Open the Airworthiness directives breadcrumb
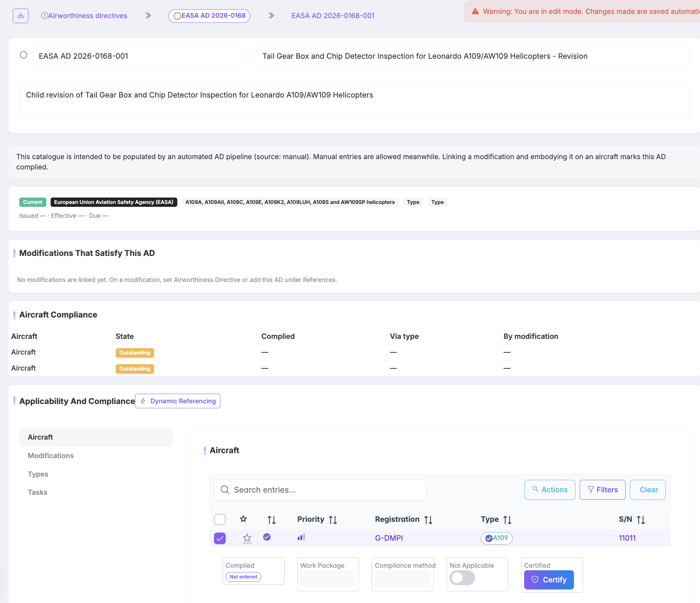 pyautogui.click(x=84, y=16)
